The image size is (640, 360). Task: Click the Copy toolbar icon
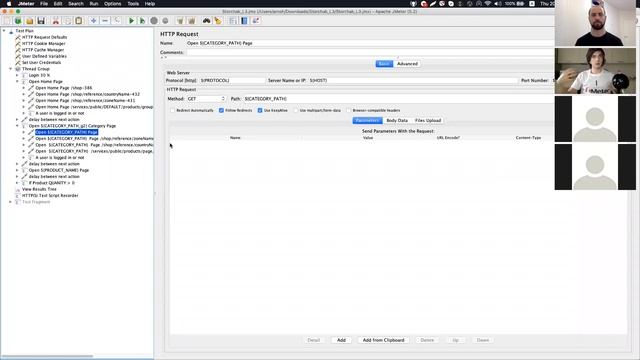67,20
